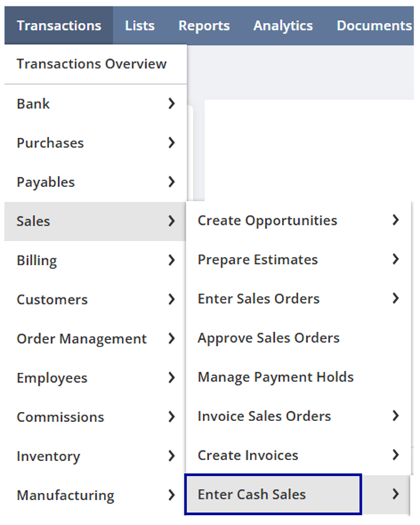Image resolution: width=420 pixels, height=525 pixels.
Task: Open Transactions Overview link
Action: click(x=91, y=63)
